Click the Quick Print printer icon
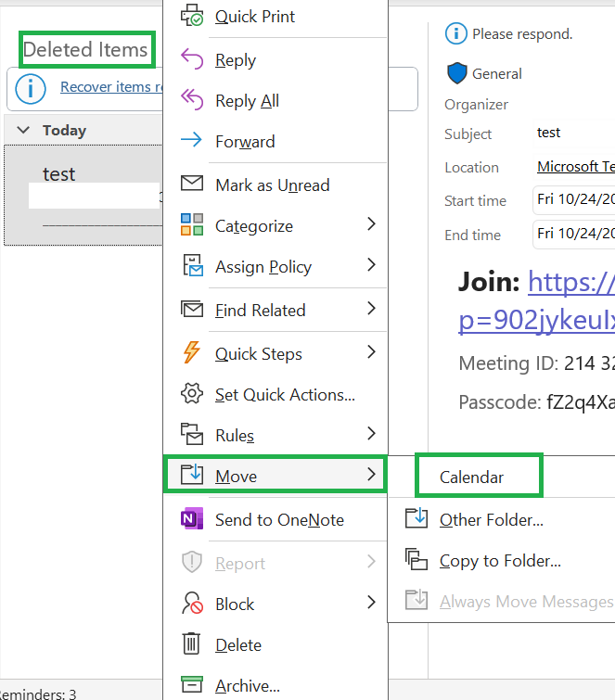 (x=192, y=15)
